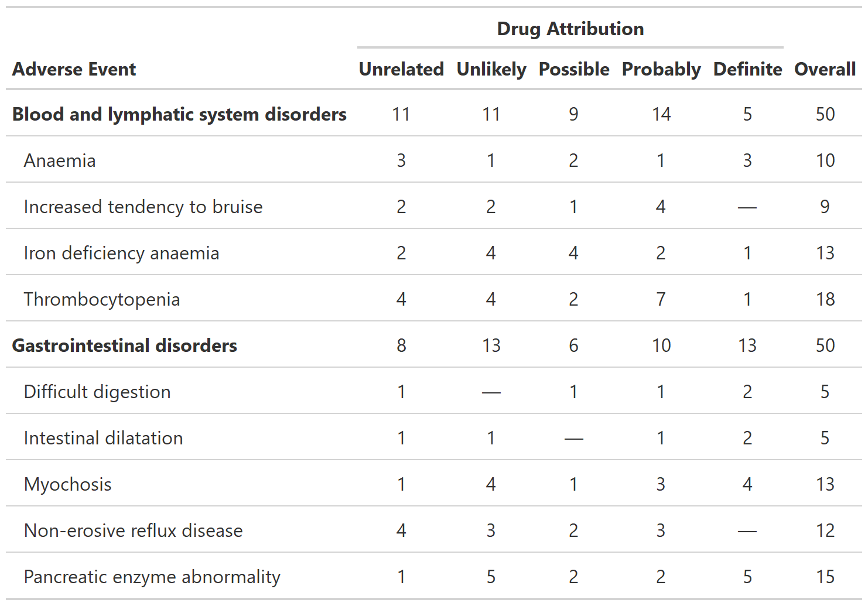The height and width of the screenshot is (606, 868).
Task: Click the Adverse Event column header
Action: coord(74,69)
